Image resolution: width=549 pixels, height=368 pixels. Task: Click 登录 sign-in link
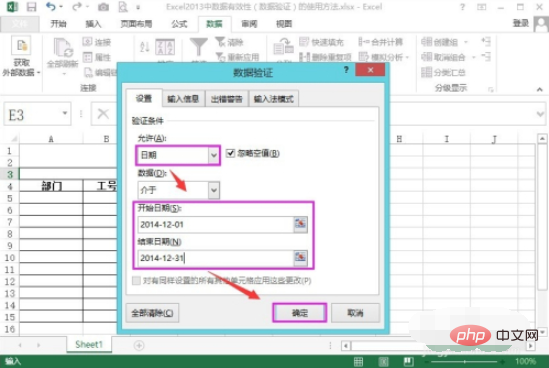click(x=521, y=23)
